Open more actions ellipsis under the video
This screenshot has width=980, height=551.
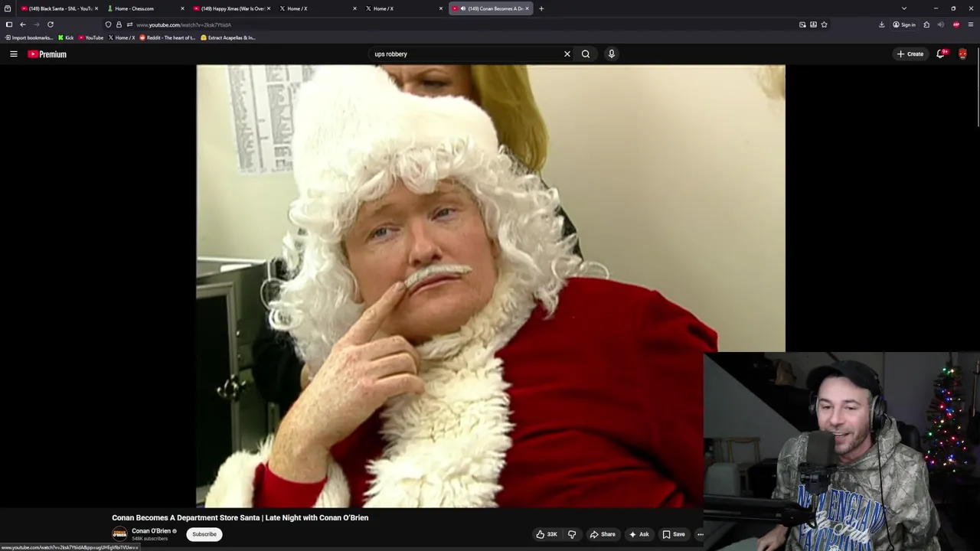pyautogui.click(x=700, y=534)
